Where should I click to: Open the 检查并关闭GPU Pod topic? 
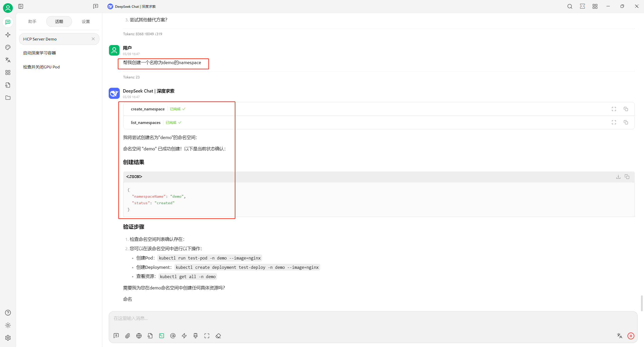pyautogui.click(x=41, y=67)
